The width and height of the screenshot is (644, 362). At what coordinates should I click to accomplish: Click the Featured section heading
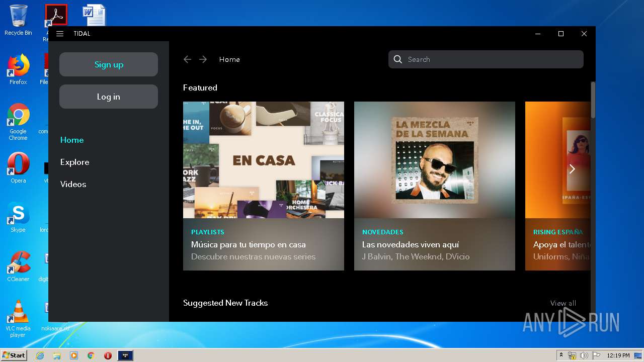click(200, 87)
